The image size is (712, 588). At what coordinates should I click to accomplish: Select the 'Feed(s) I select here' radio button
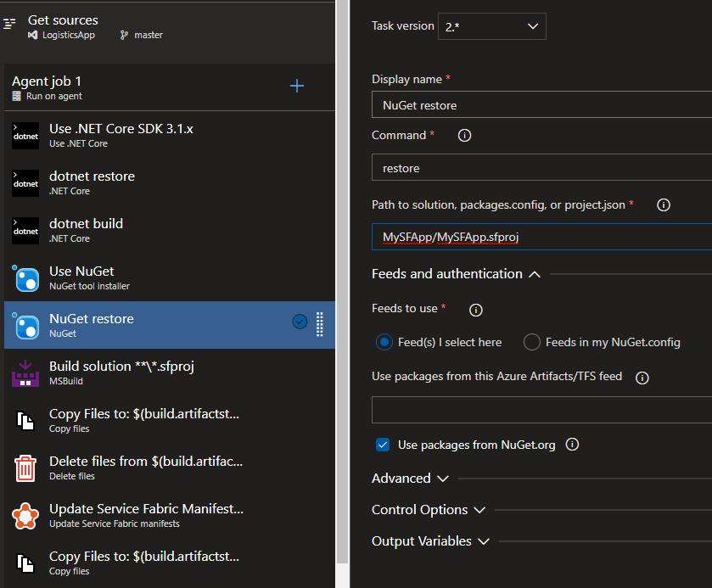(x=385, y=342)
